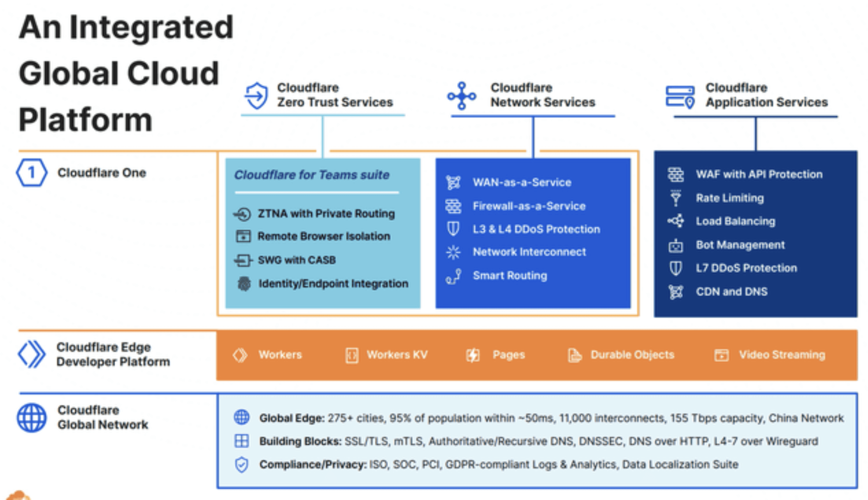This screenshot has height=500, width=868.
Task: Click Smart Routing text
Action: point(510,276)
